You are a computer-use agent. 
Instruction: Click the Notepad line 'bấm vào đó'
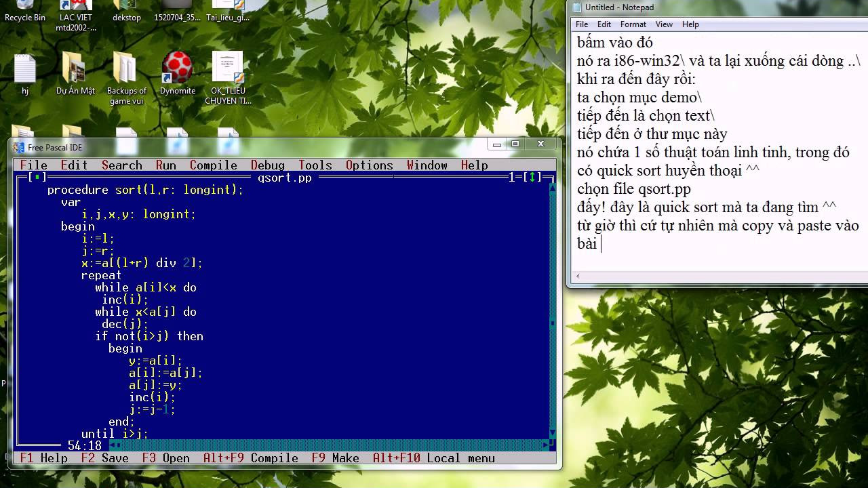[x=615, y=43]
